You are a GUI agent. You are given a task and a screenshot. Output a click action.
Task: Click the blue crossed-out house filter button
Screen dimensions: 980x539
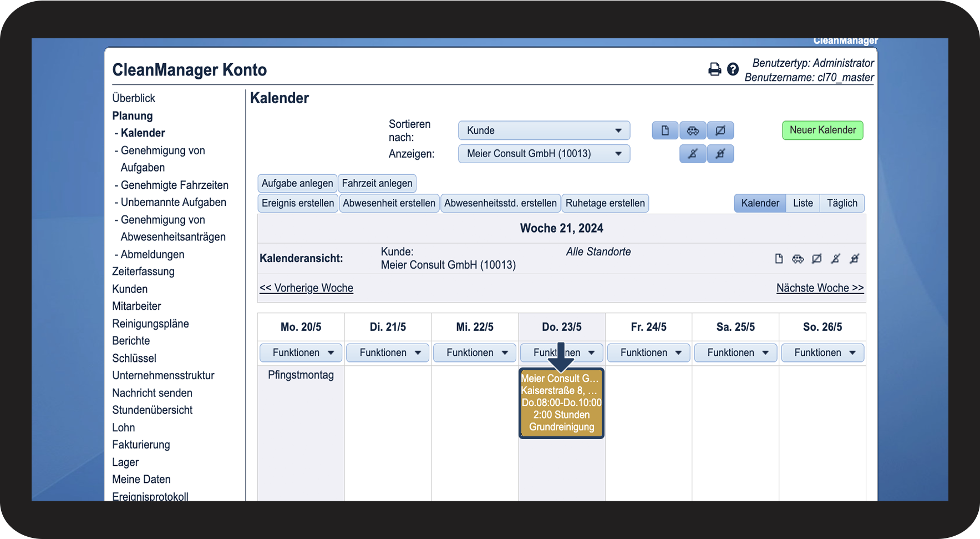pyautogui.click(x=720, y=154)
